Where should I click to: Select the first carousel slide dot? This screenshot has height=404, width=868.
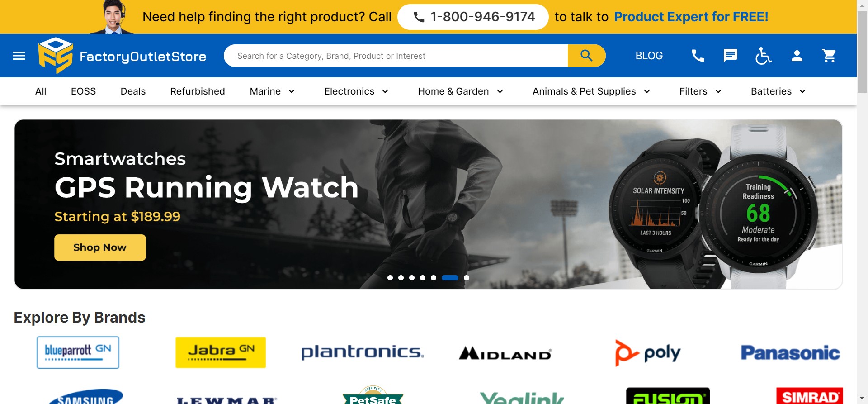click(x=390, y=278)
